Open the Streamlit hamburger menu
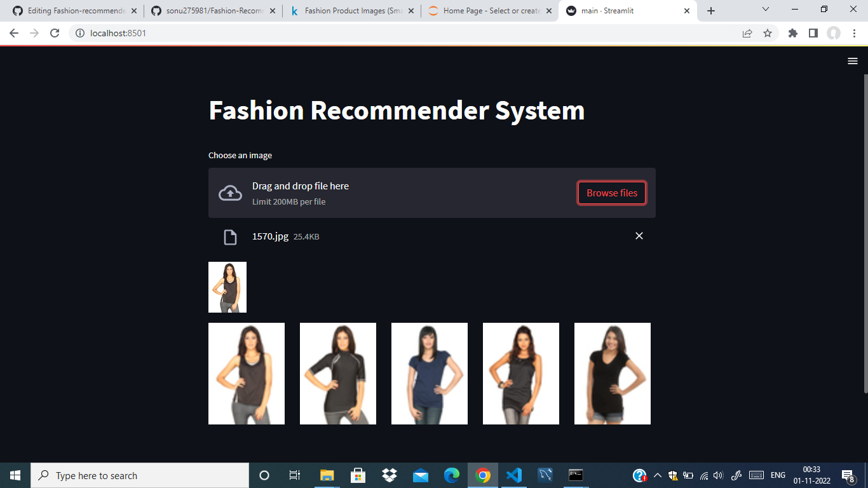The height and width of the screenshot is (488, 868). tap(852, 61)
